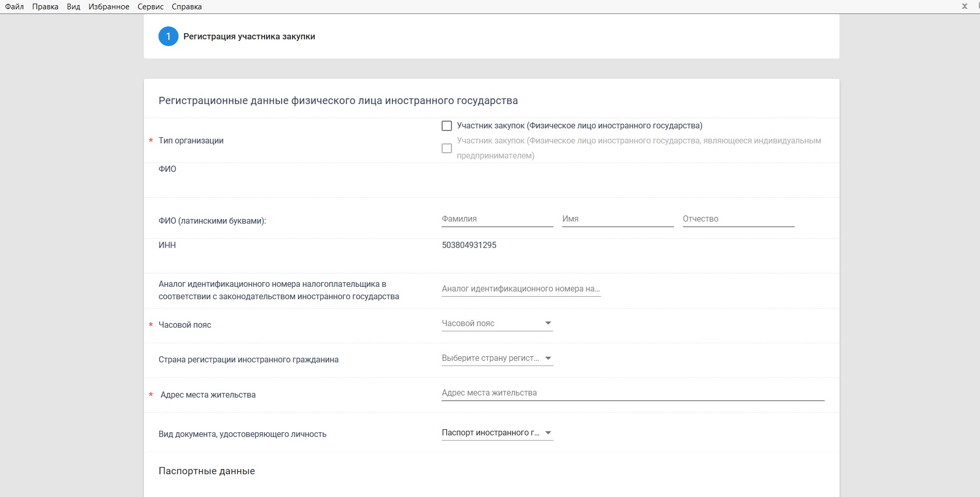Focus the Аналог идентификационного номера input field
980x497 pixels.
coord(521,289)
